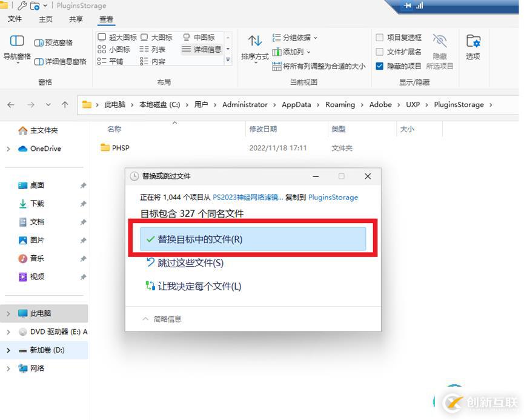
Task: Click Roaming in the address bar
Action: coord(340,105)
